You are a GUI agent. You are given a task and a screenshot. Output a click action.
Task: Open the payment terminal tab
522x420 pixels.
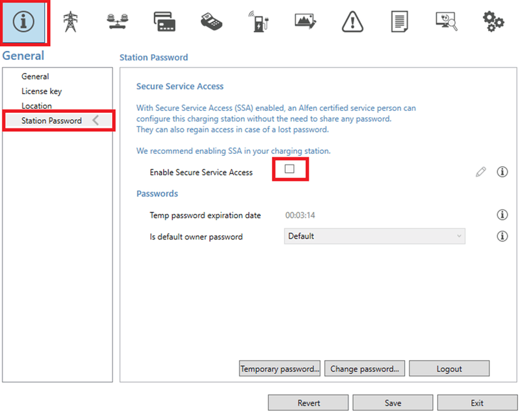click(211, 22)
